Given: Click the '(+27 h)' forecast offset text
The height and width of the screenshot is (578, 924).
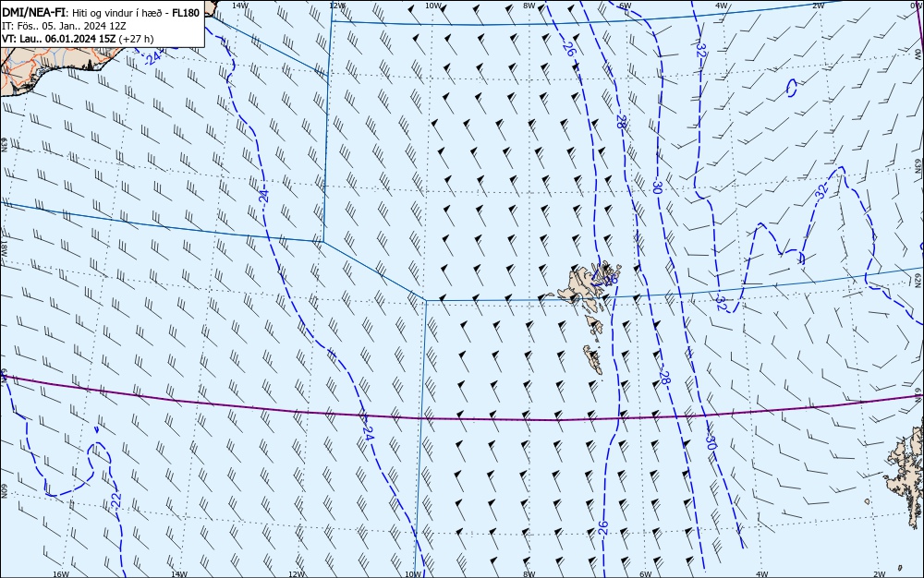Looking at the screenshot, I should click(x=136, y=39).
